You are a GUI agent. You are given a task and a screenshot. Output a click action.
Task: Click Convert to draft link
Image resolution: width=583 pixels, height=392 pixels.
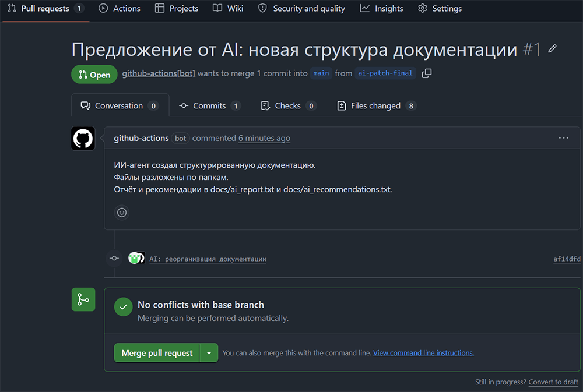[x=553, y=382]
